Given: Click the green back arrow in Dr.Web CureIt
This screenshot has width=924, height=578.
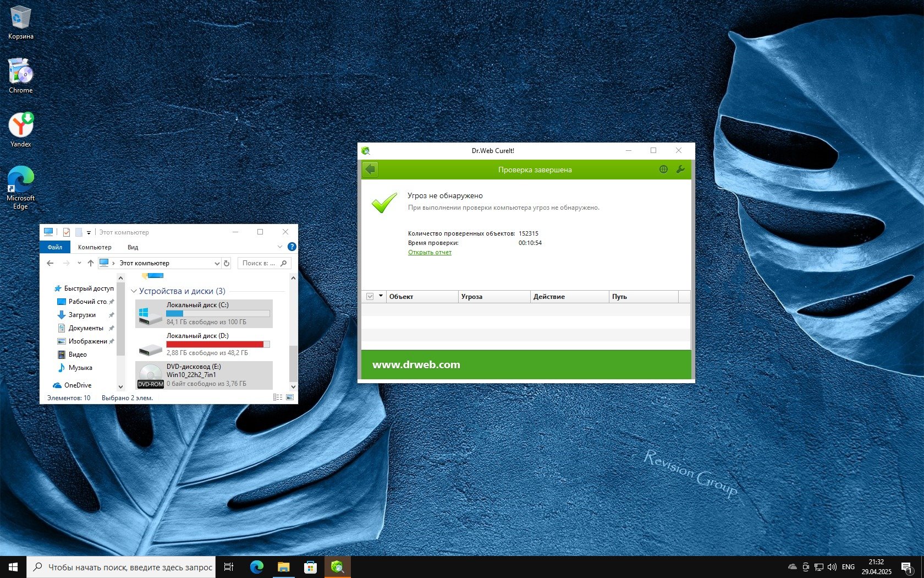Looking at the screenshot, I should coord(370,170).
